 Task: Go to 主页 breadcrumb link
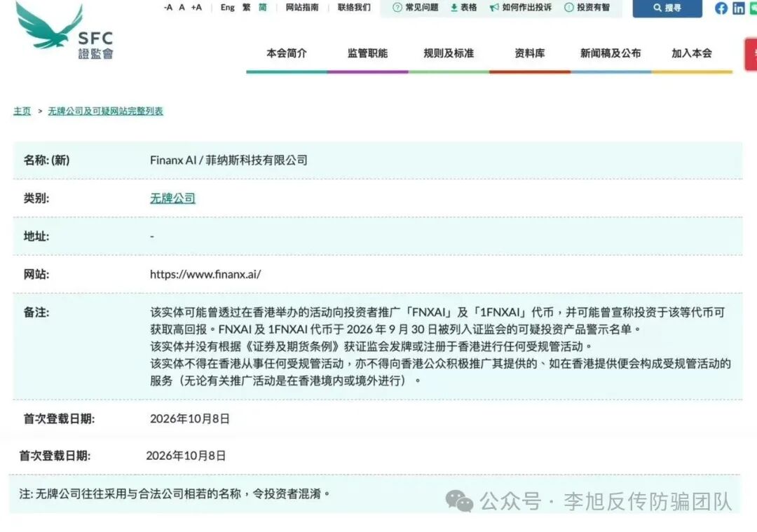point(22,111)
